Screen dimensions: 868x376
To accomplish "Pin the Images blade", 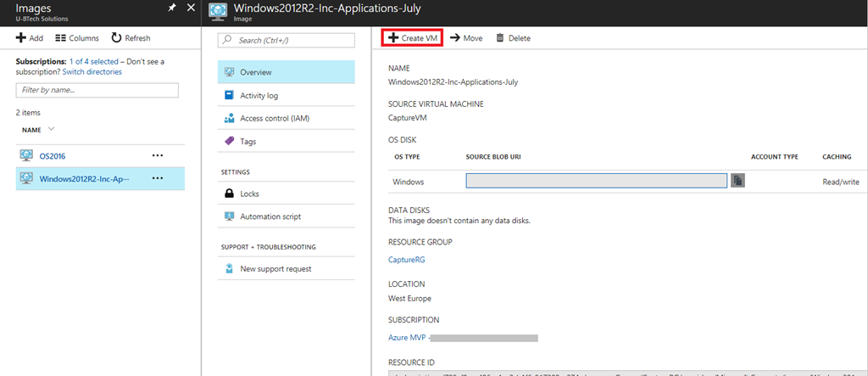I will [171, 8].
